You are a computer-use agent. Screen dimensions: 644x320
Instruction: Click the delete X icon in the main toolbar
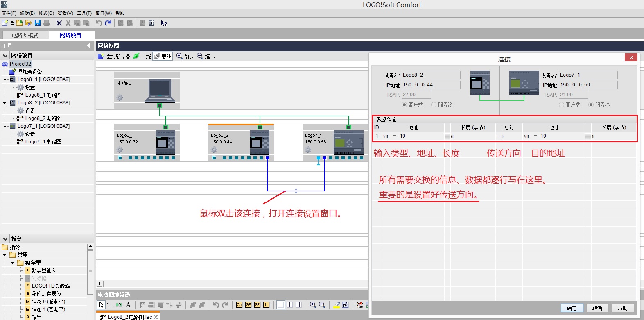[59, 23]
